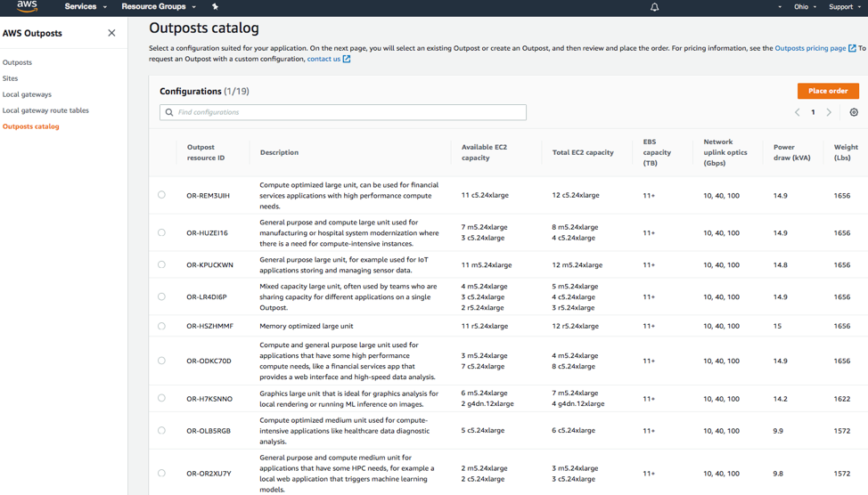Click the pin shortcut icon in the top bar
868x495 pixels.
tap(215, 7)
